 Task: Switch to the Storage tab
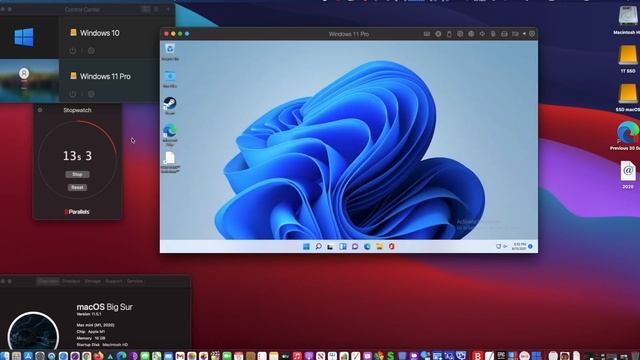(93, 281)
